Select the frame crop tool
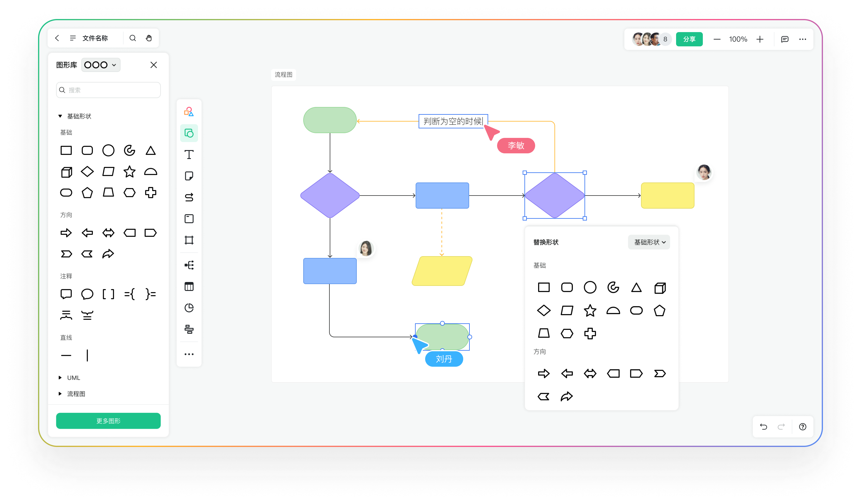Screen dimensions: 861x504 [189, 240]
